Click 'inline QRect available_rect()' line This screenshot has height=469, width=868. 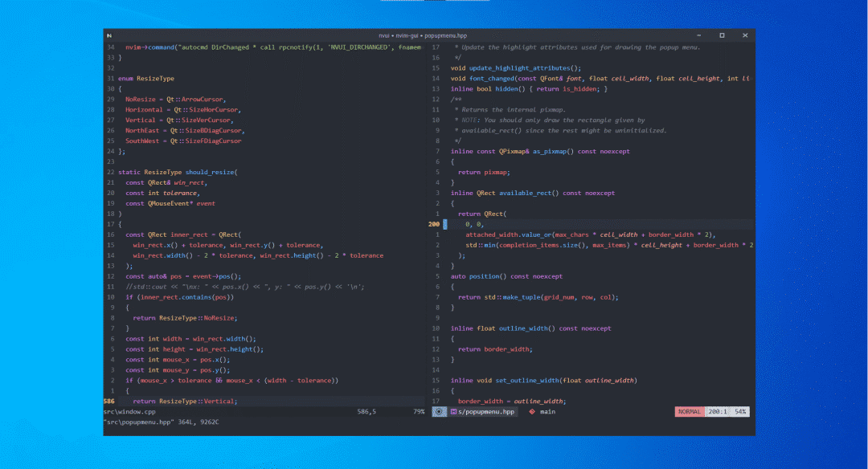point(533,193)
